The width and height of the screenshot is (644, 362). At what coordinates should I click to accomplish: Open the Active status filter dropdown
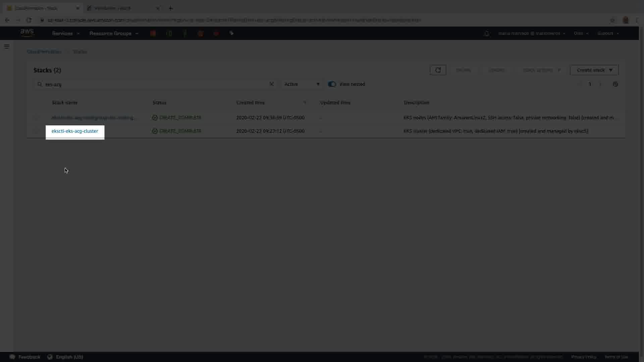302,84
